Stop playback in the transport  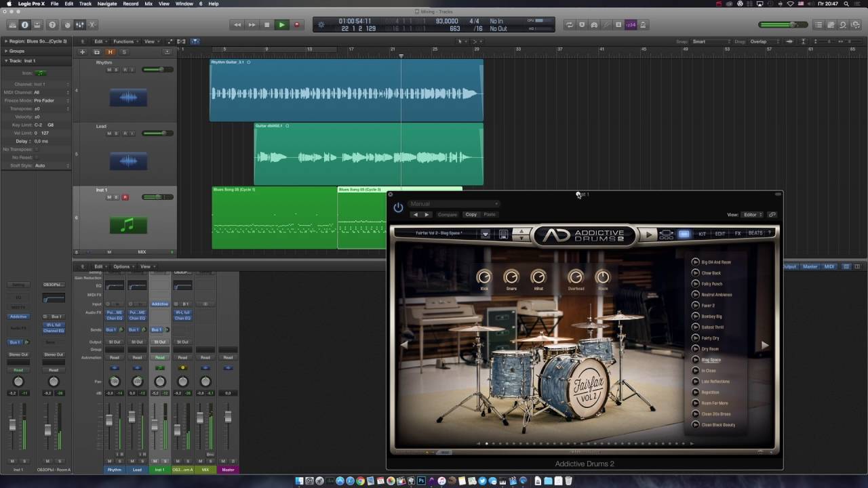[267, 25]
